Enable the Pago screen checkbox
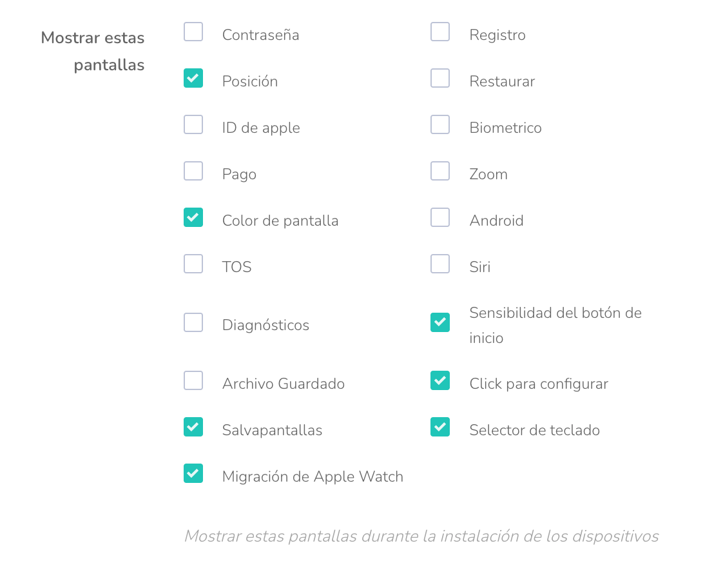The width and height of the screenshot is (714, 588). point(193,171)
